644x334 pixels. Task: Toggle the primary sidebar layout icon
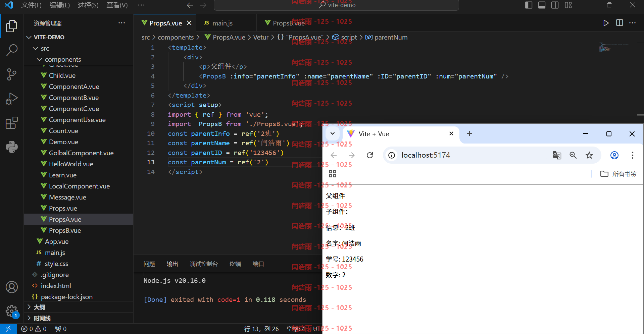pos(529,5)
